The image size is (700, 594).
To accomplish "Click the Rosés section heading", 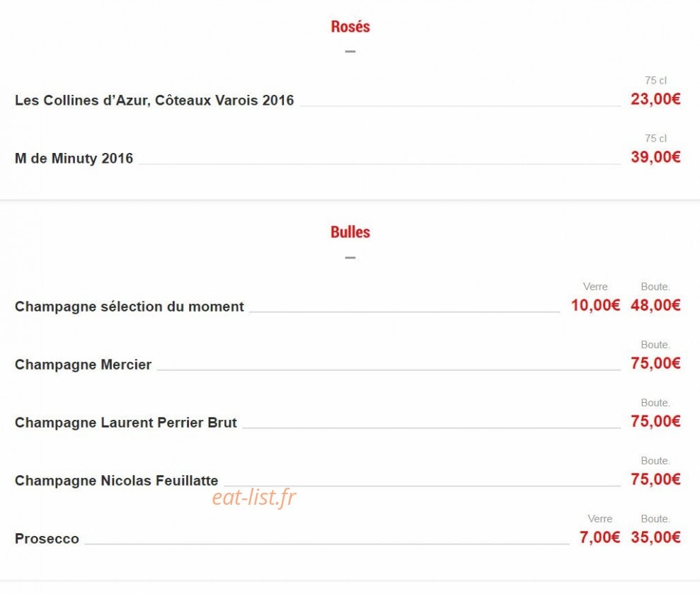I will click(x=350, y=26).
